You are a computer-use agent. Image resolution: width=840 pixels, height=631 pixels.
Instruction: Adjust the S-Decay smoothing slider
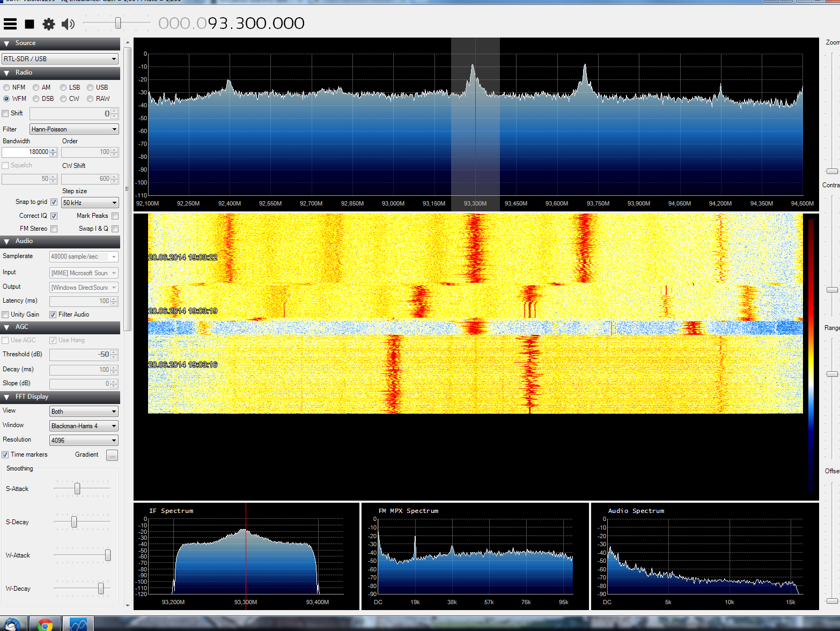coord(74,522)
